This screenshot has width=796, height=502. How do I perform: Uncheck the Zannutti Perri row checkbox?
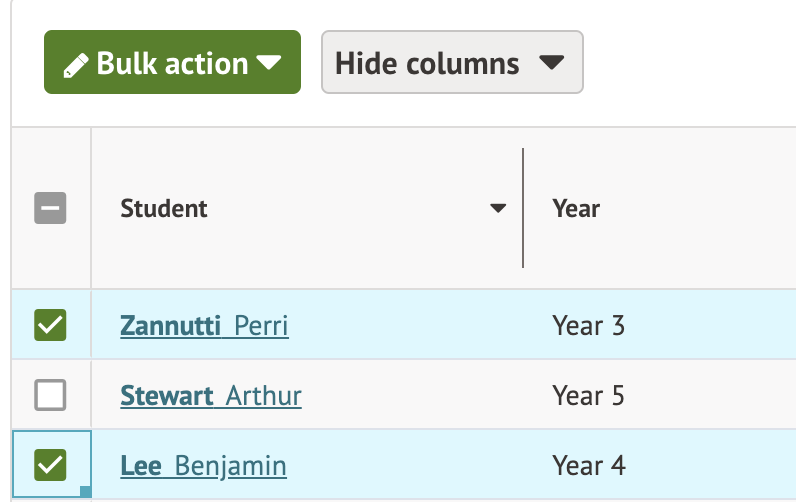pos(50,325)
